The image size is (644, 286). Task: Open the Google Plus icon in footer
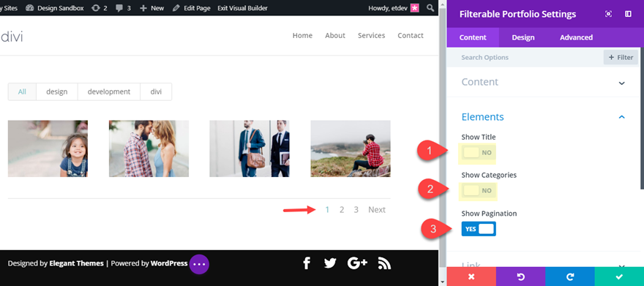[x=357, y=263]
